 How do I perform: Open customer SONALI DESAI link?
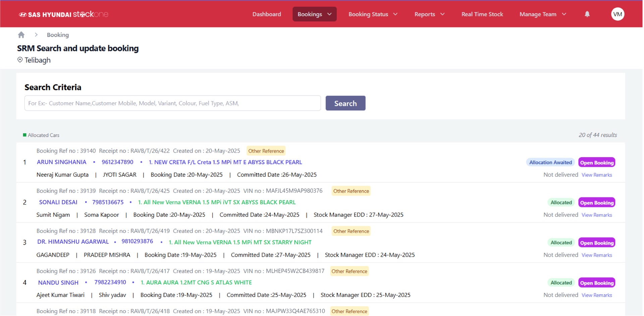click(58, 202)
